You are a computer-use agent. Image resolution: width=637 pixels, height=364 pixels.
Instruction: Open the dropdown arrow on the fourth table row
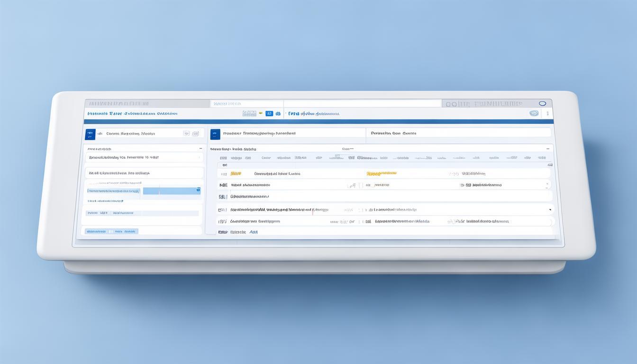[x=550, y=209]
